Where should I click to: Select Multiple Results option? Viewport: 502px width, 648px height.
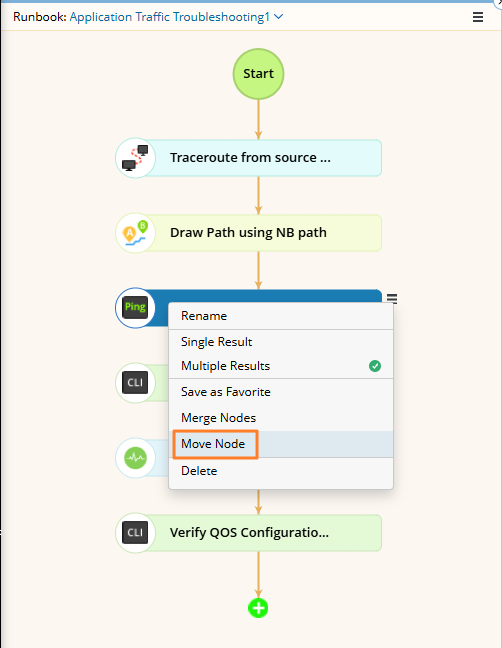point(281,366)
